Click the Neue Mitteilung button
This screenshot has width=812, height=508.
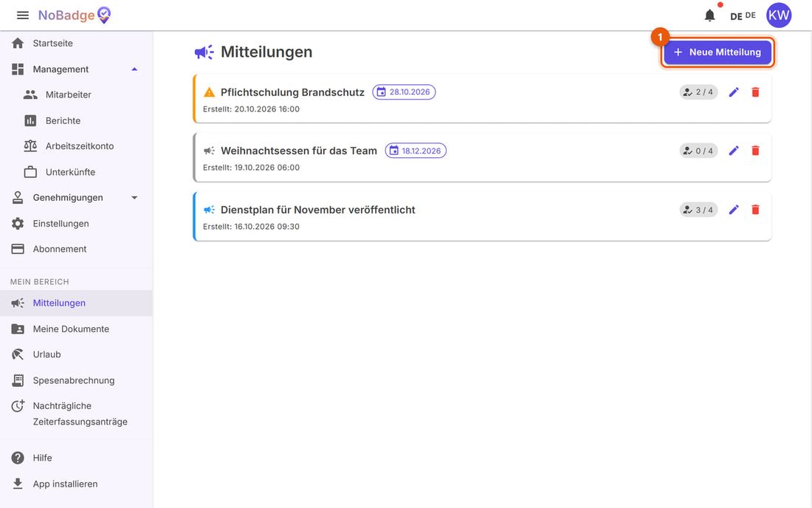pos(718,52)
